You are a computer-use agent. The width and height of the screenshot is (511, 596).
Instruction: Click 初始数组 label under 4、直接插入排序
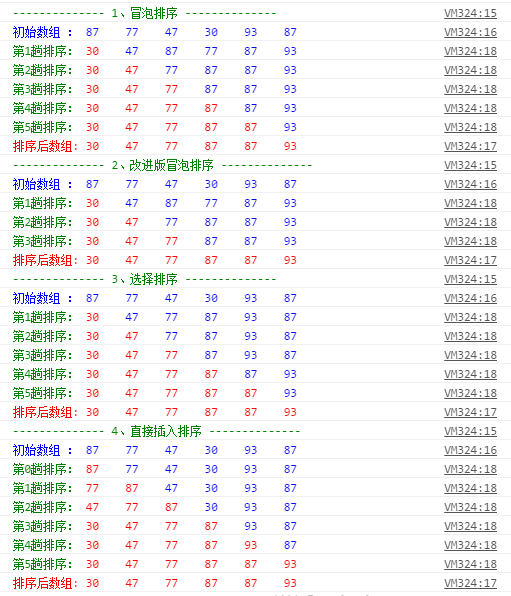pyautogui.click(x=42, y=450)
